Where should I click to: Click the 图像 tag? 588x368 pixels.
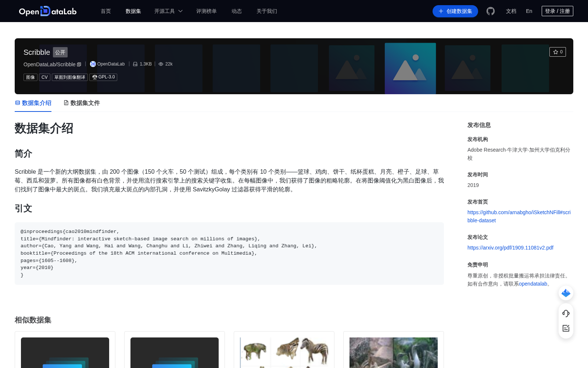click(31, 77)
